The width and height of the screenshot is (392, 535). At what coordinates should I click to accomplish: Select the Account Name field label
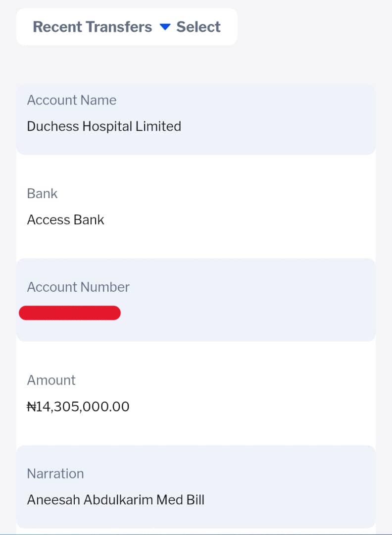[72, 100]
